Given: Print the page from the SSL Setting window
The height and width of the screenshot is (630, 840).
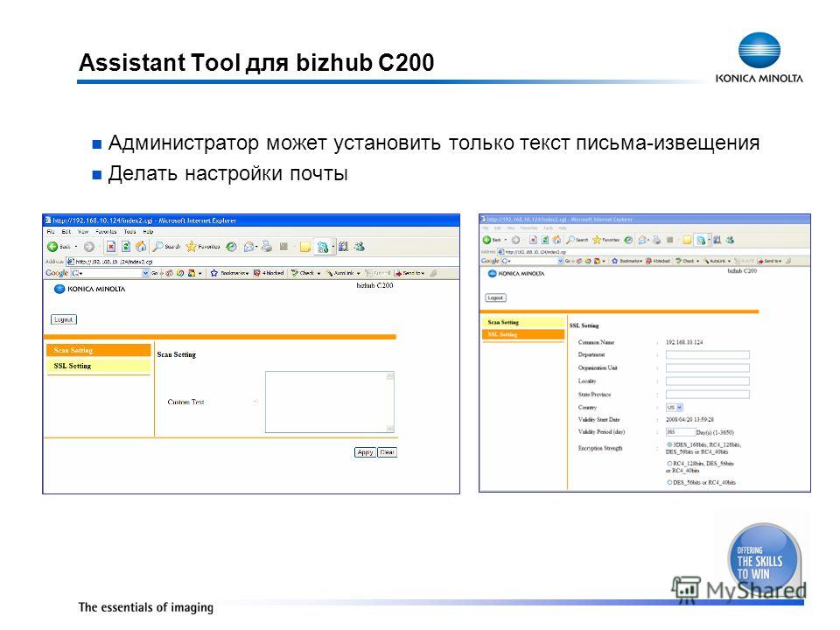Looking at the screenshot, I should (x=657, y=240).
